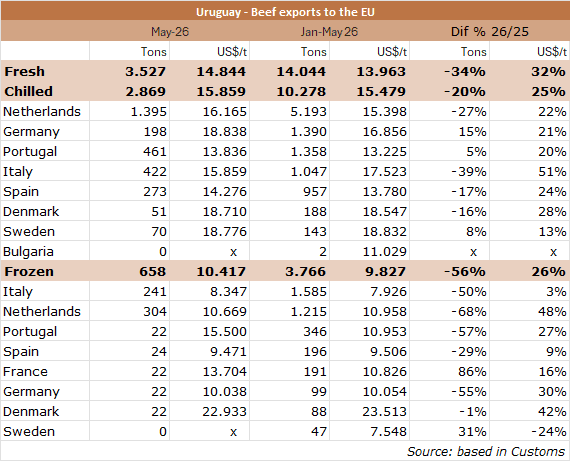Select Sweden chilled Jan-May price 18.832
The image size is (570, 461).
[x=385, y=231]
